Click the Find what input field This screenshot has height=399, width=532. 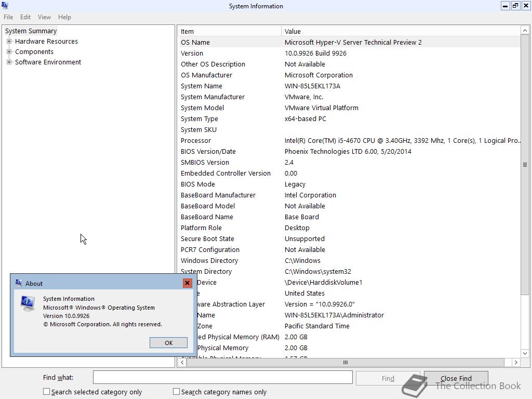[x=223, y=377]
